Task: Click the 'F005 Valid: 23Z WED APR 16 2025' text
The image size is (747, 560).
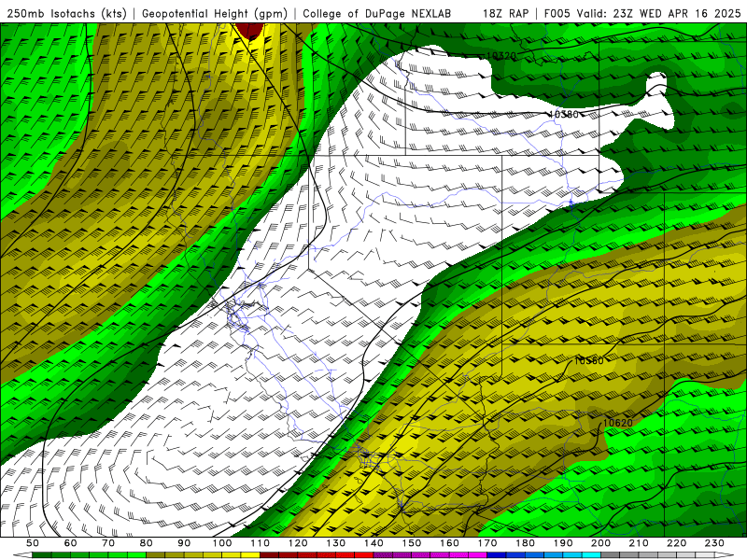Action: (642, 14)
